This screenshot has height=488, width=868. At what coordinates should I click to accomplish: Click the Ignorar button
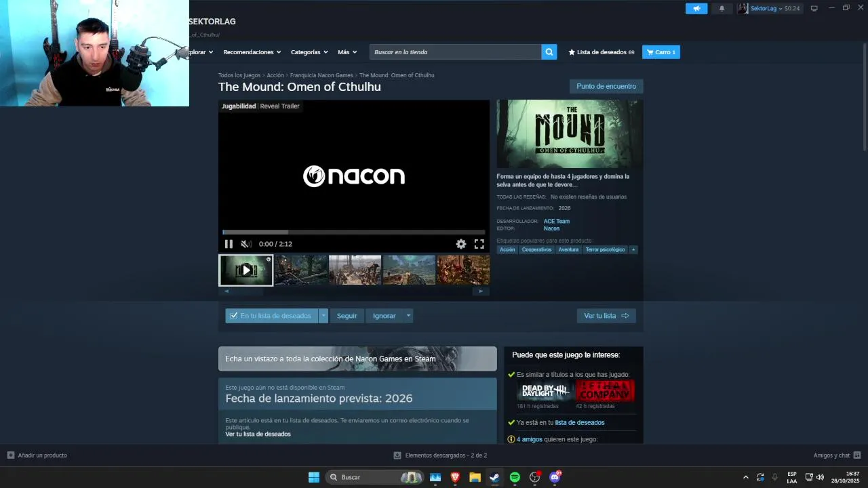pyautogui.click(x=384, y=316)
